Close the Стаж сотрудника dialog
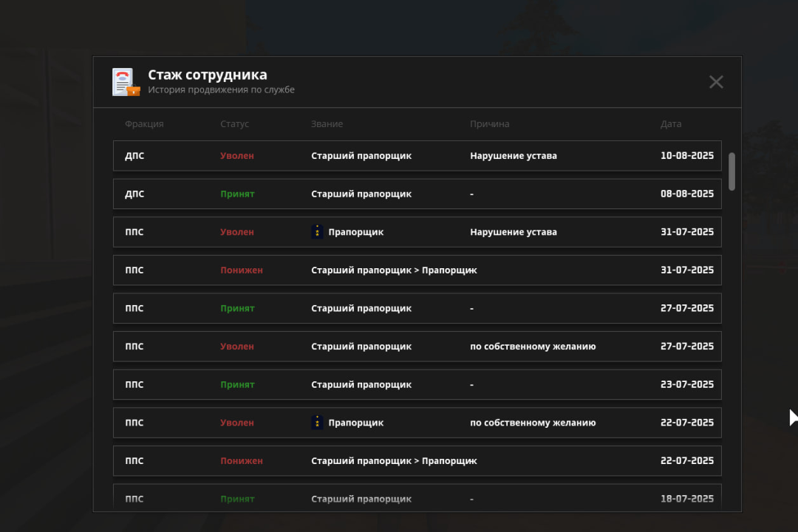 (x=716, y=82)
